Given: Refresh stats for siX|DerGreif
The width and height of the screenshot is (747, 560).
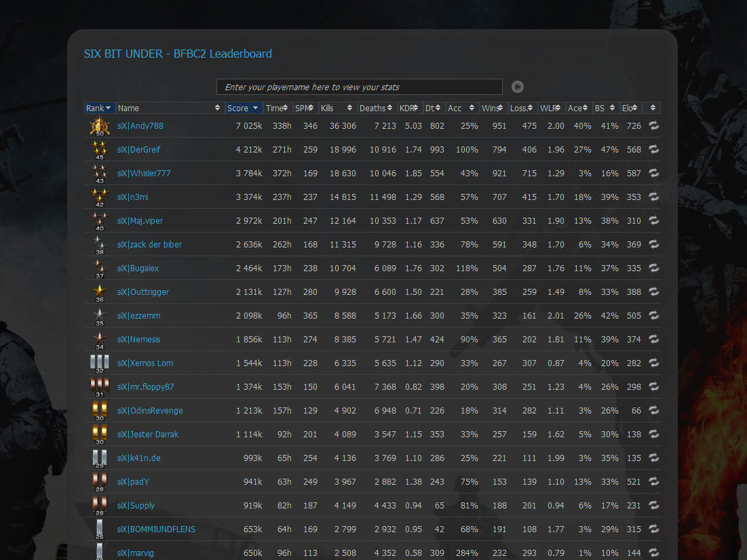Looking at the screenshot, I should click(653, 149).
